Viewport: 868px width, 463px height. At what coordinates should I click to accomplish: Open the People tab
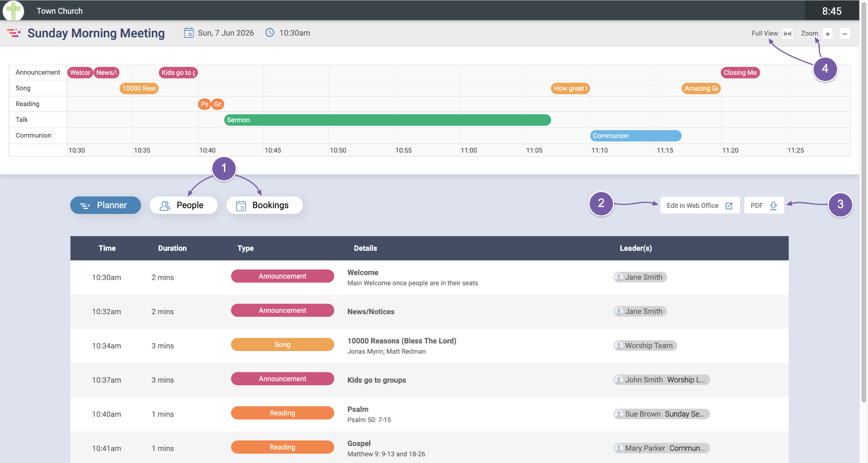[184, 205]
